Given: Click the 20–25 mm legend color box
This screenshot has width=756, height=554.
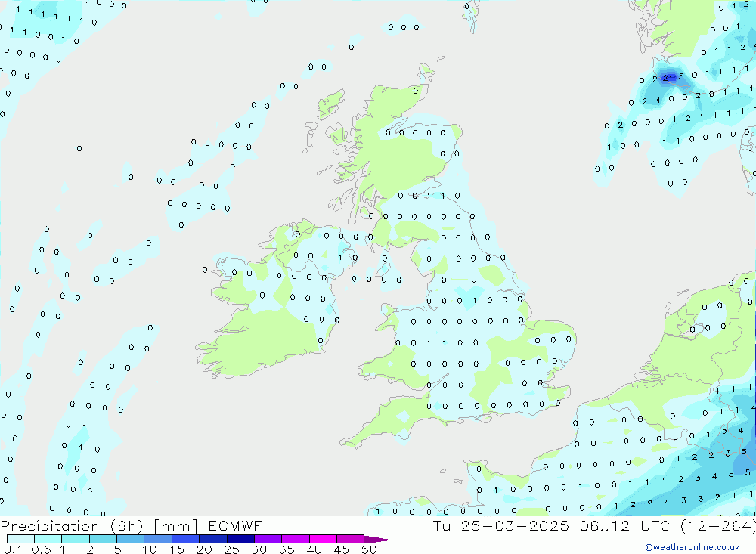Looking at the screenshot, I should [x=213, y=539].
